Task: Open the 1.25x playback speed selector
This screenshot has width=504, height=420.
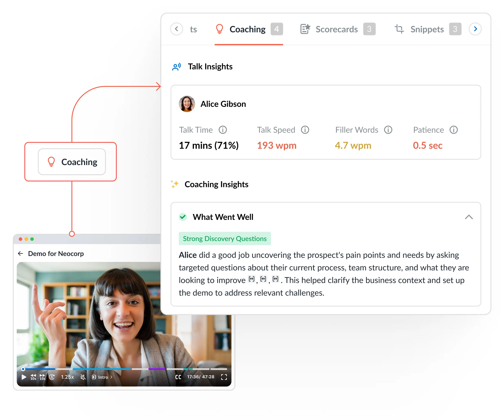Action: click(67, 377)
